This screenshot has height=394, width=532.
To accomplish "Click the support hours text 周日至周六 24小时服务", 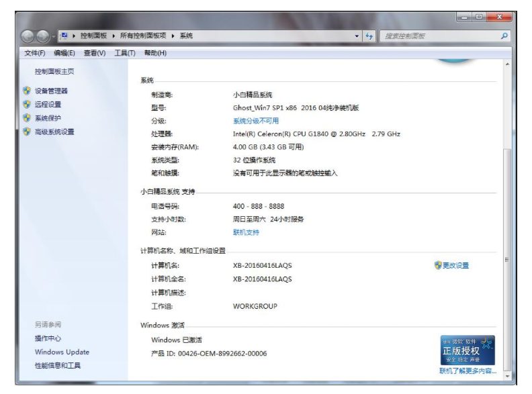I will (x=268, y=219).
